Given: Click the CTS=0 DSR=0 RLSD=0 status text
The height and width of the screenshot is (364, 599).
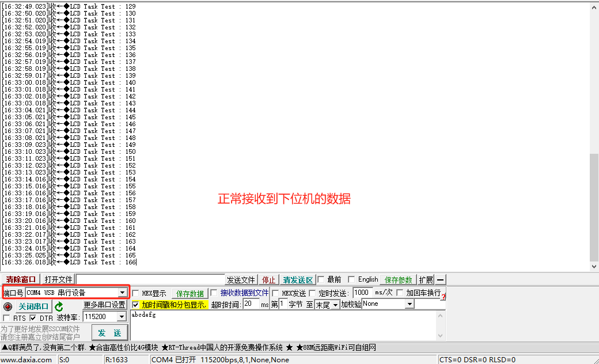Looking at the screenshot, I should [477, 360].
